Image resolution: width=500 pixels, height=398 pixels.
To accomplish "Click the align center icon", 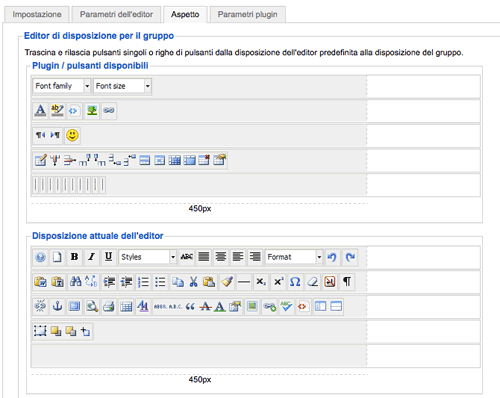I will (x=221, y=257).
